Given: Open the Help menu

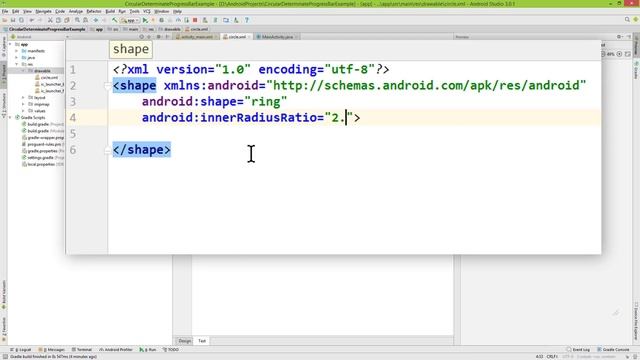Looking at the screenshot, I should pos(178,11).
